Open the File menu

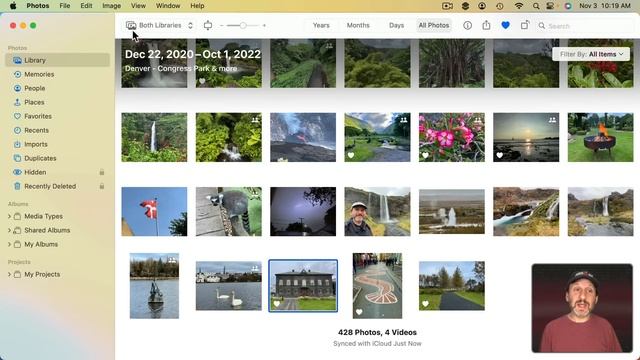65,6
